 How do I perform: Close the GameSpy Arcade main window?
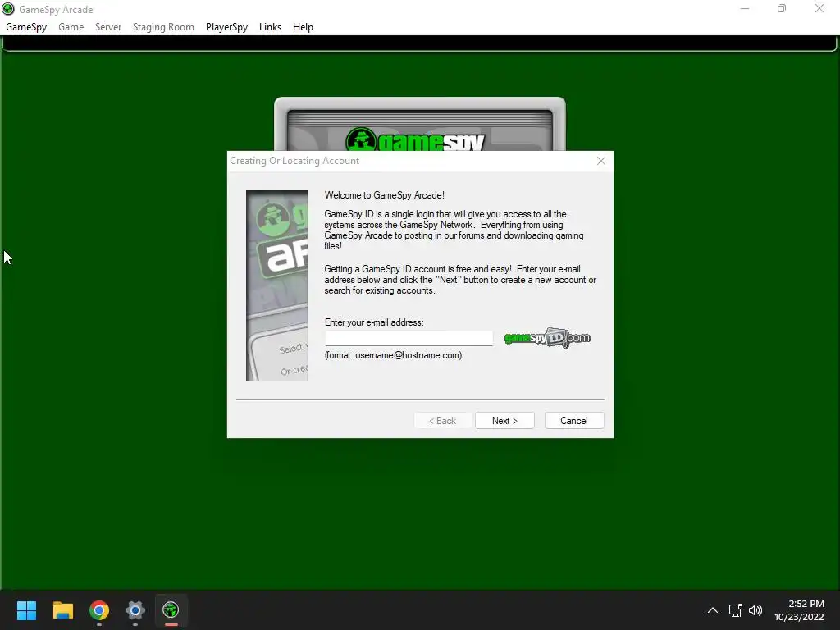click(x=819, y=8)
